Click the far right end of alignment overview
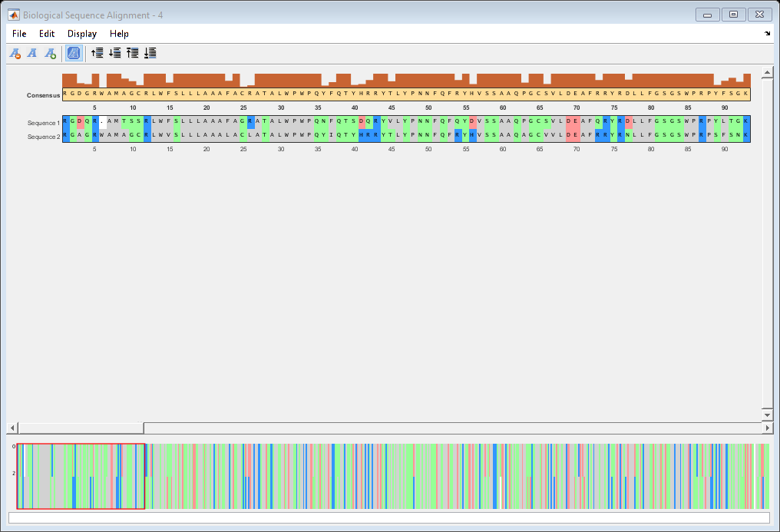 pyautogui.click(x=766, y=476)
